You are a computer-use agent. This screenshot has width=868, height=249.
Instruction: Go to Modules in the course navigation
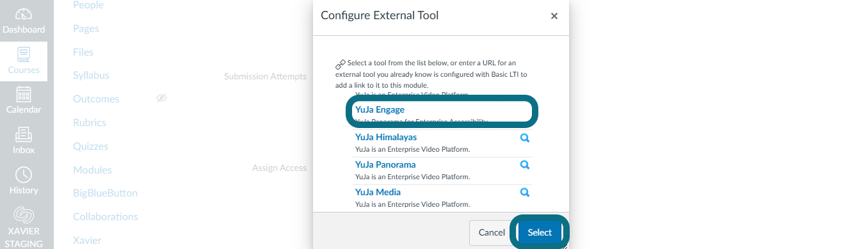click(92, 170)
